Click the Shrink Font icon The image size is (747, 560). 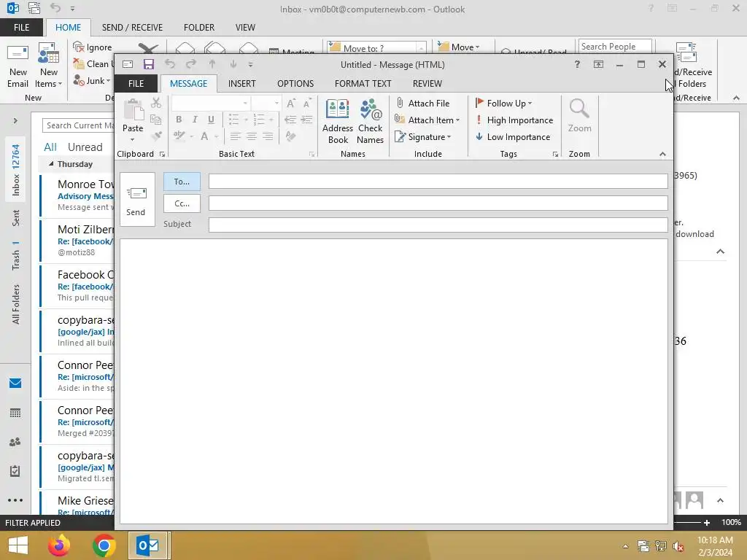tap(307, 103)
